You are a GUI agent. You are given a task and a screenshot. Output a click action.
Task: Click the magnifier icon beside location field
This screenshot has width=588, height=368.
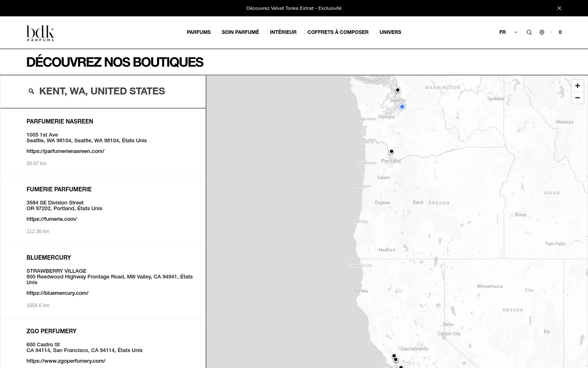point(31,91)
